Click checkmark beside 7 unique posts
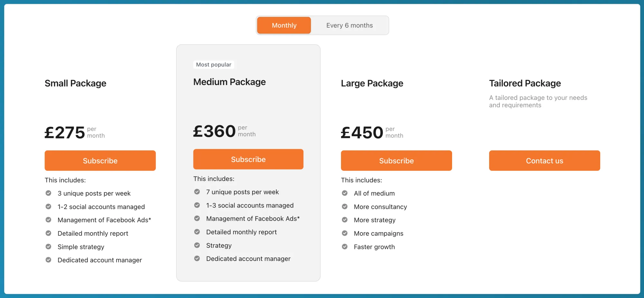Image resolution: width=644 pixels, height=298 pixels. [x=197, y=192]
